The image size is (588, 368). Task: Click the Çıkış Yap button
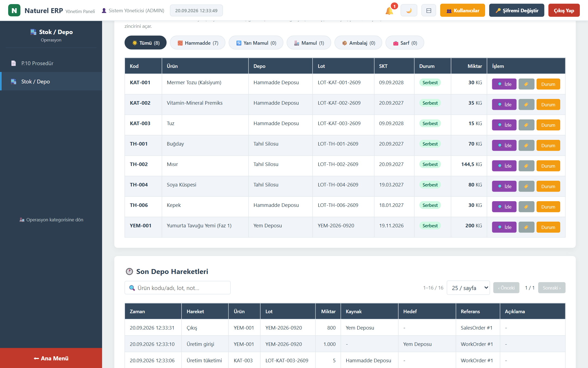pos(564,11)
